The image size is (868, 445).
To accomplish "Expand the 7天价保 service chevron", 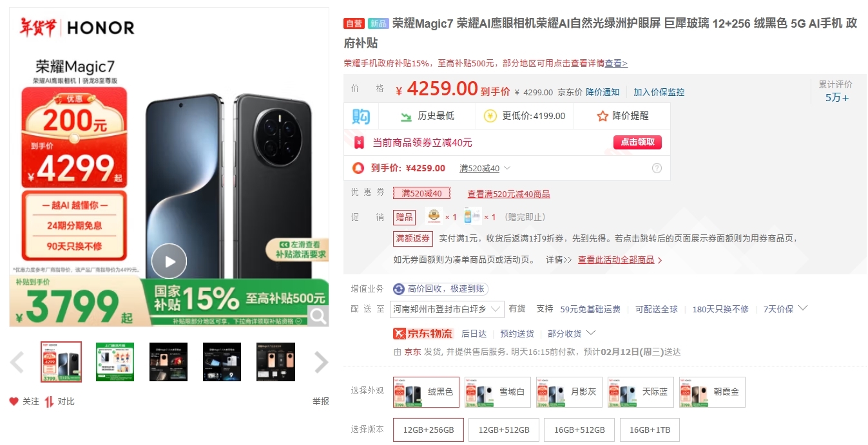I will tap(802, 308).
